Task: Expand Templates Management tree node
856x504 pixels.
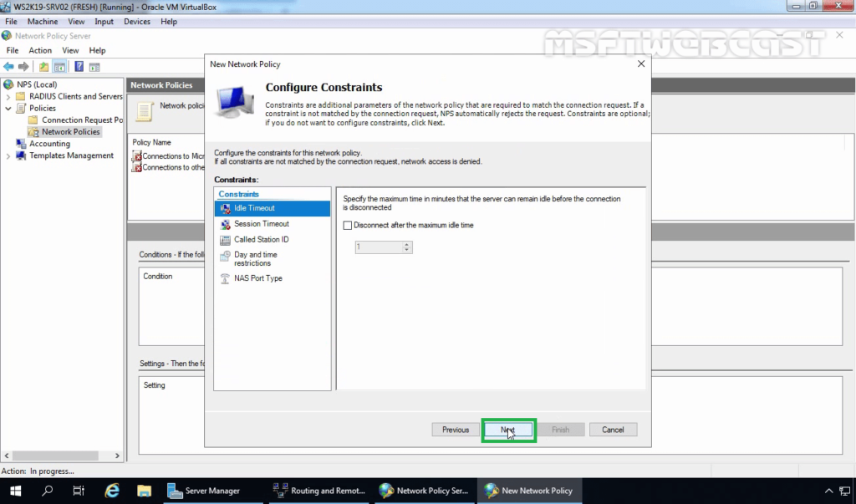Action: pos(8,156)
